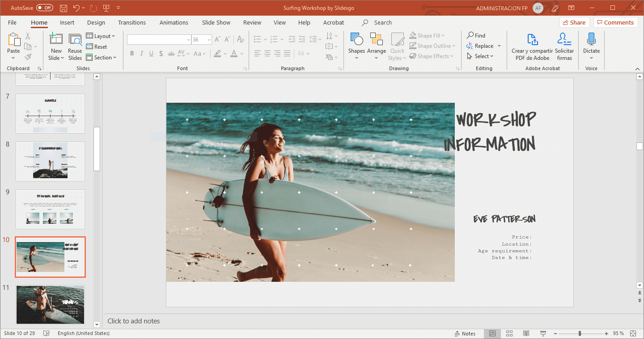
Task: Click the Cut scissors icon
Action: (28, 36)
